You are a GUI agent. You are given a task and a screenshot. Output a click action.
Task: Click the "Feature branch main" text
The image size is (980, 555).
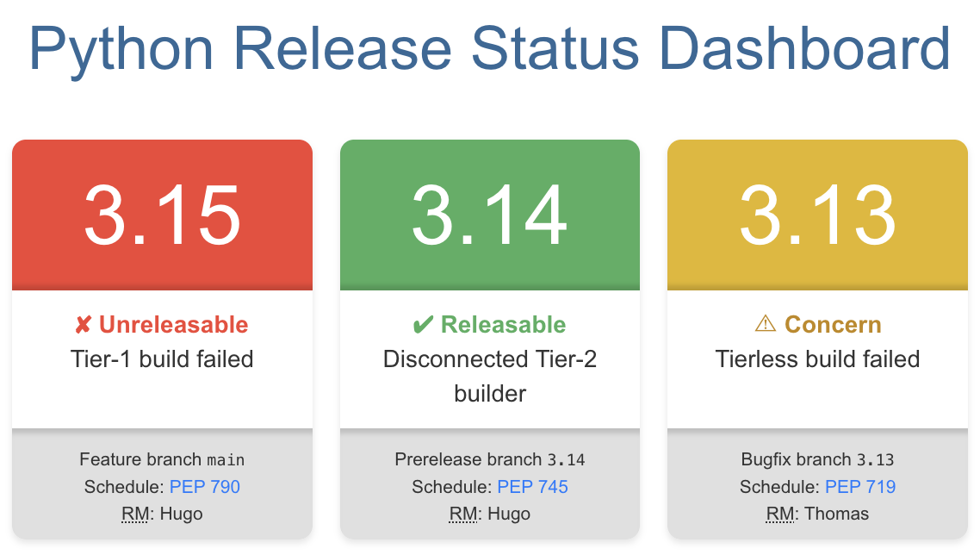pyautogui.click(x=162, y=459)
